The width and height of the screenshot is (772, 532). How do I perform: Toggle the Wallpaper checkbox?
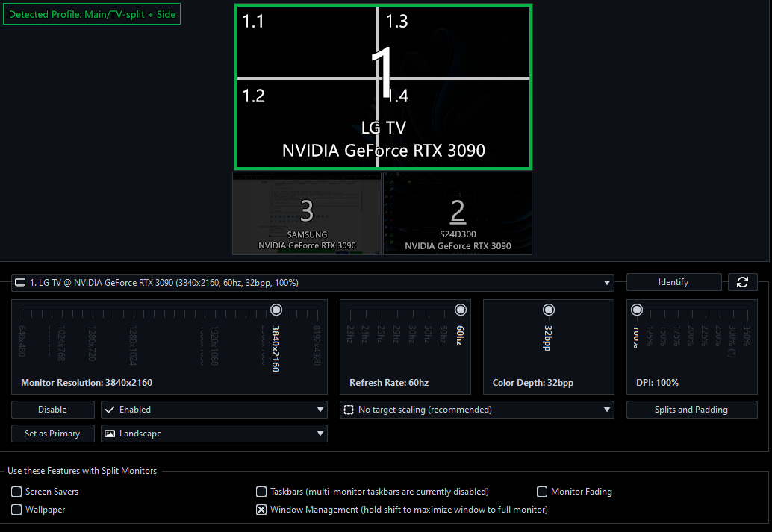16,510
